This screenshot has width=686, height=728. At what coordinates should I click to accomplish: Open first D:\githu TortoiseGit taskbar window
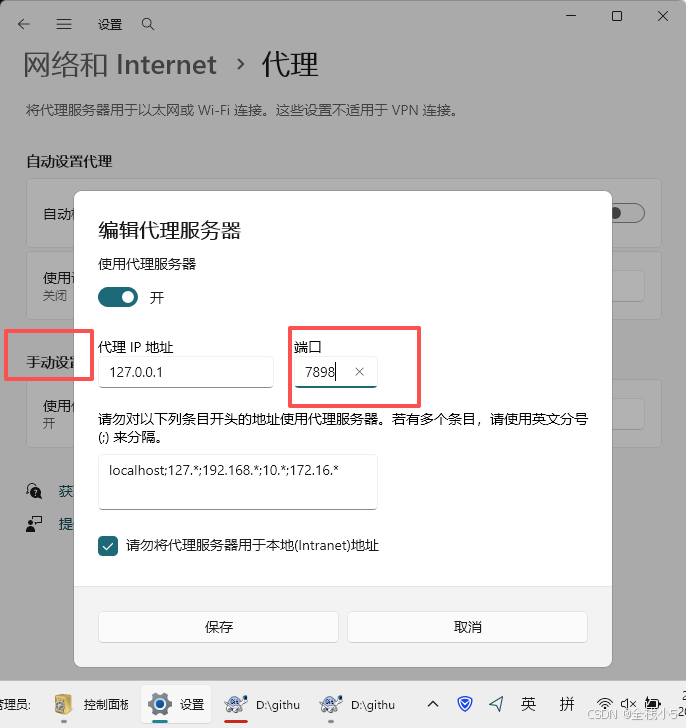262,705
